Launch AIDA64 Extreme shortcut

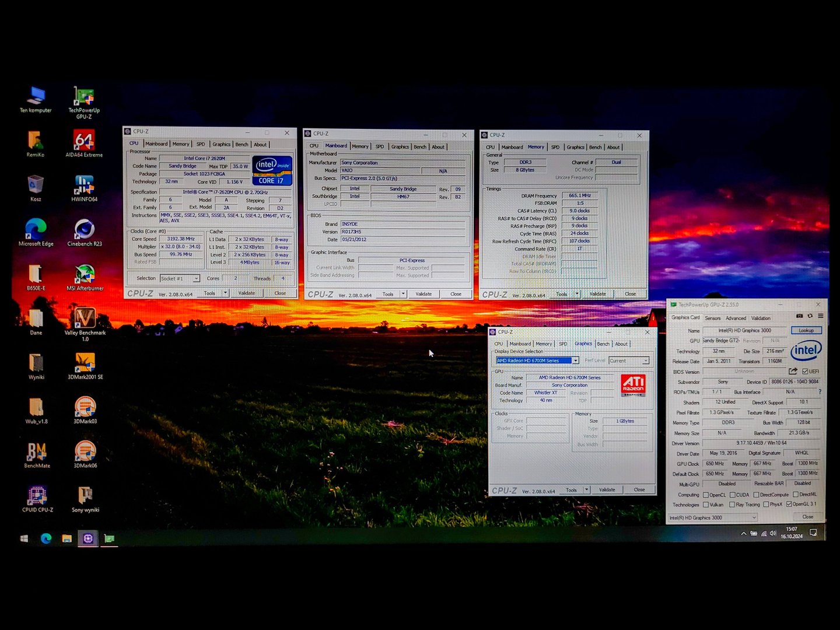(84, 143)
